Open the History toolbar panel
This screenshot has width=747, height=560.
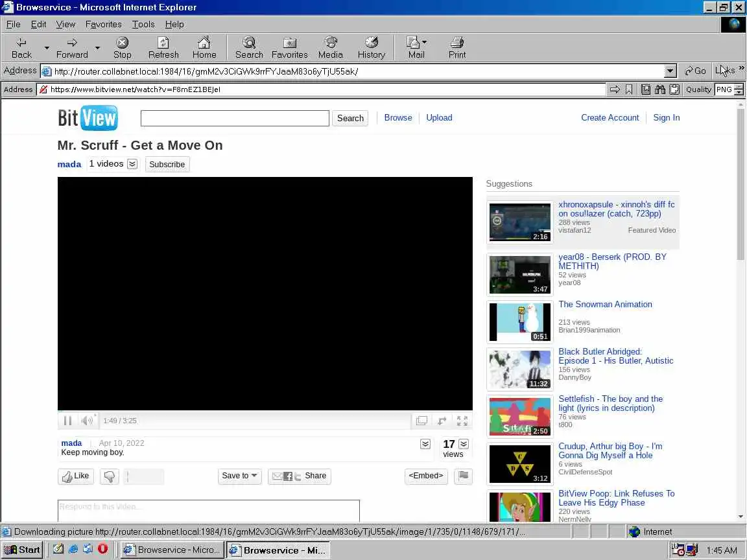point(372,48)
